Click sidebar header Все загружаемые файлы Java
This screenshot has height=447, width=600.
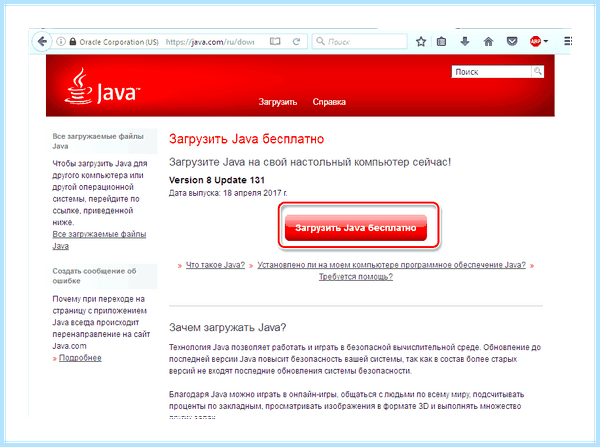click(98, 141)
